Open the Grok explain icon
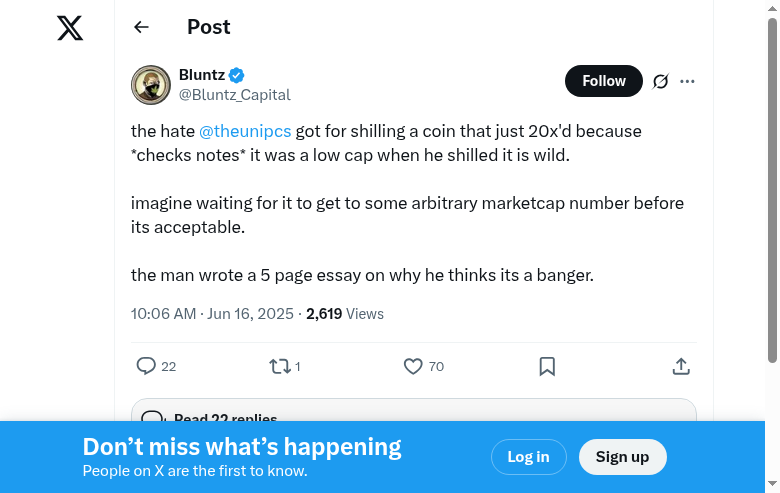This screenshot has height=493, width=780. [660, 81]
